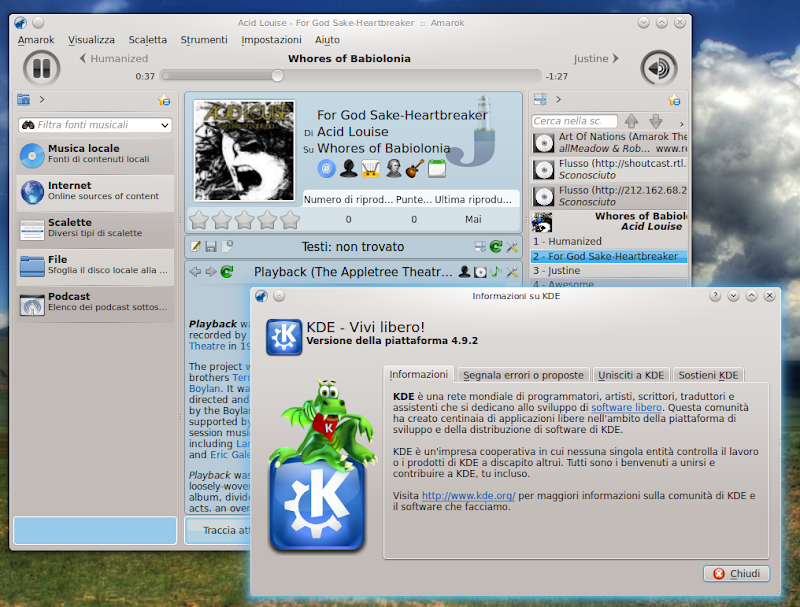The image size is (800, 607).
Task: Open bookmarks star icon in playlist panel
Action: 674,100
